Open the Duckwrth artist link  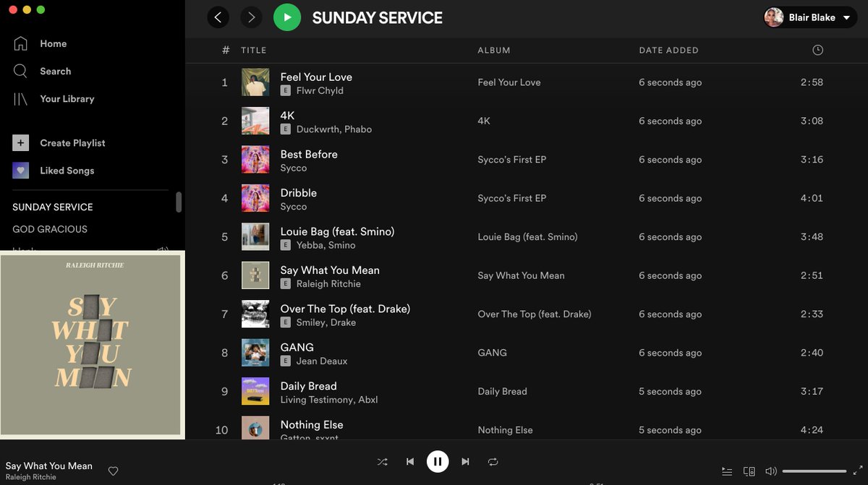click(318, 129)
